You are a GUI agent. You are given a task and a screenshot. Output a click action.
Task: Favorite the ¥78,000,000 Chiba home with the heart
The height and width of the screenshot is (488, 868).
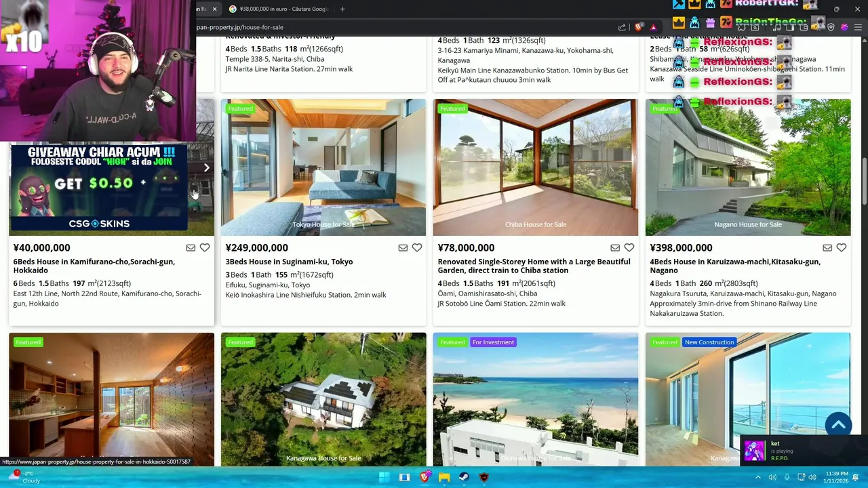click(629, 248)
